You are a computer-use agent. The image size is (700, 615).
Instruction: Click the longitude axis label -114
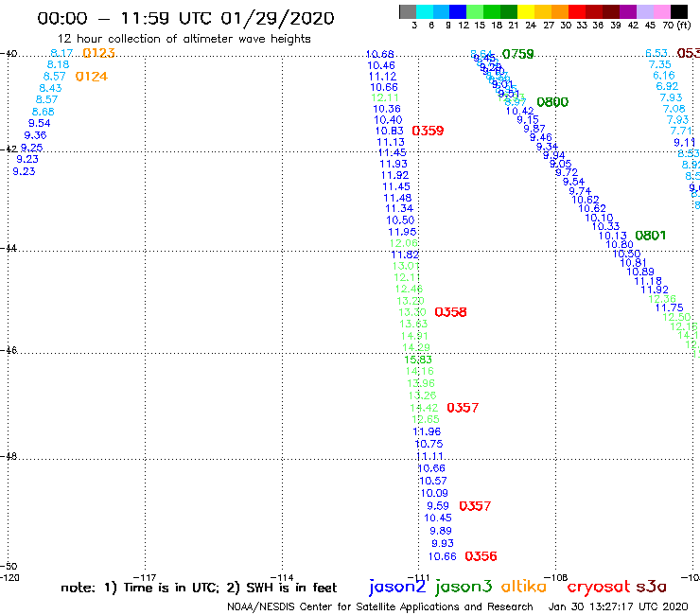[282, 577]
